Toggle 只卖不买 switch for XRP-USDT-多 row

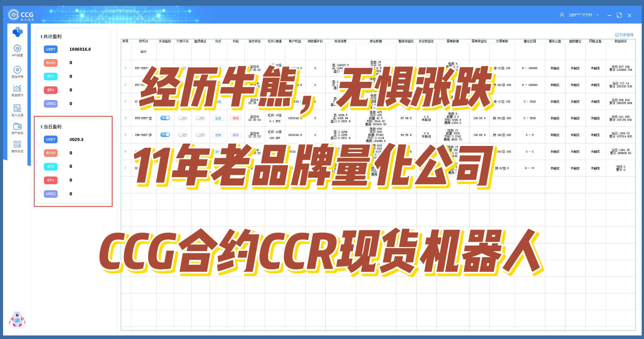click(182, 135)
